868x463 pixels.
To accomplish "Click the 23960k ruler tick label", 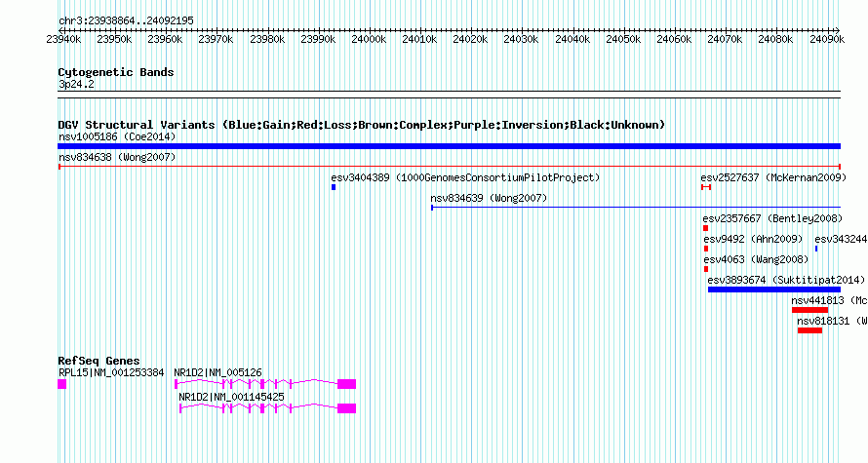I will tap(165, 39).
